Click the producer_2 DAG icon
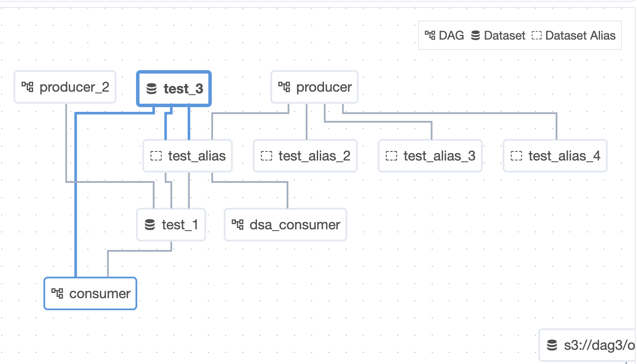The image size is (637, 364). (28, 87)
